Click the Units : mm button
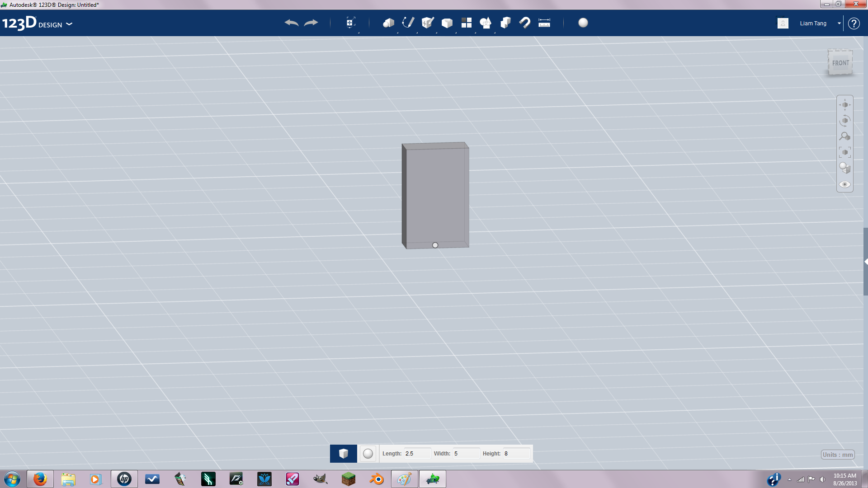The image size is (868, 488). point(838,455)
